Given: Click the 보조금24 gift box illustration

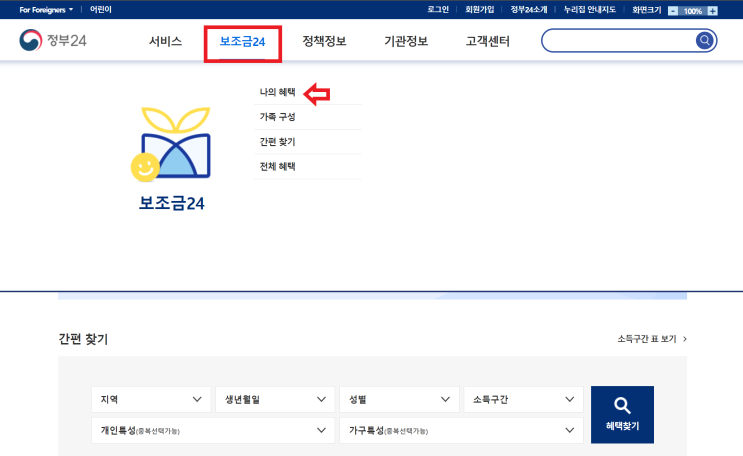Looking at the screenshot, I should point(171,145).
